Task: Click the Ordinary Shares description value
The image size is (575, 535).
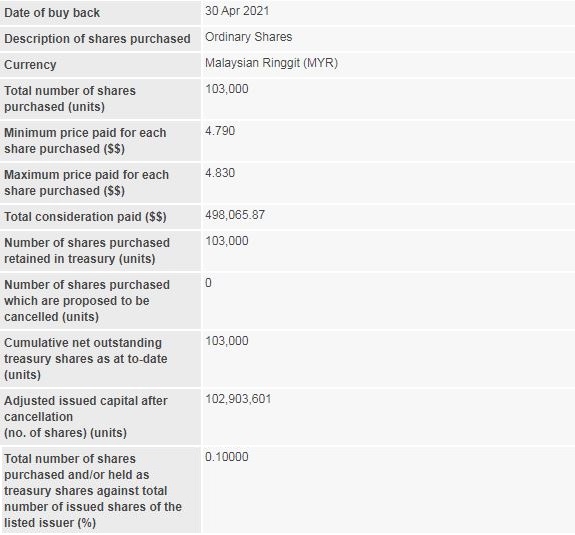Action: [x=248, y=37]
